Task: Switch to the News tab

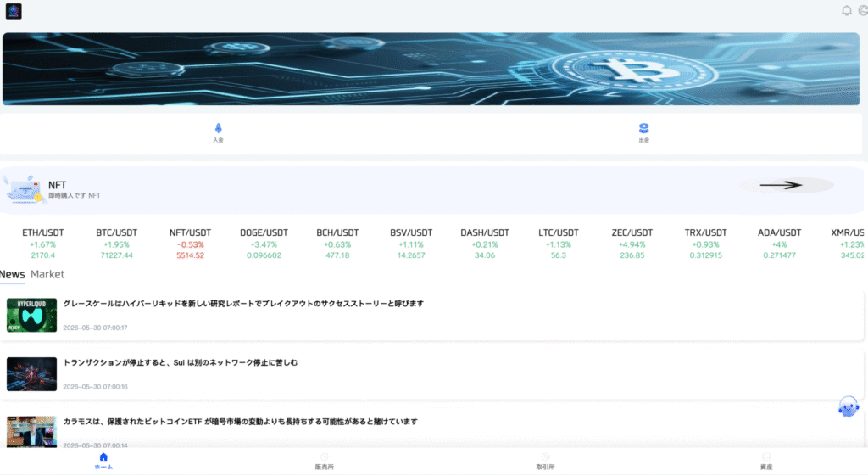Action: pos(12,274)
